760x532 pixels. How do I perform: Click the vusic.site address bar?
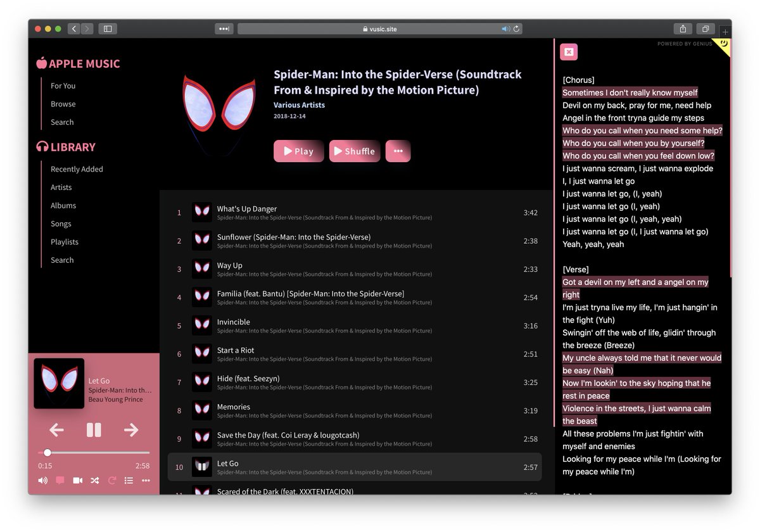tap(380, 28)
